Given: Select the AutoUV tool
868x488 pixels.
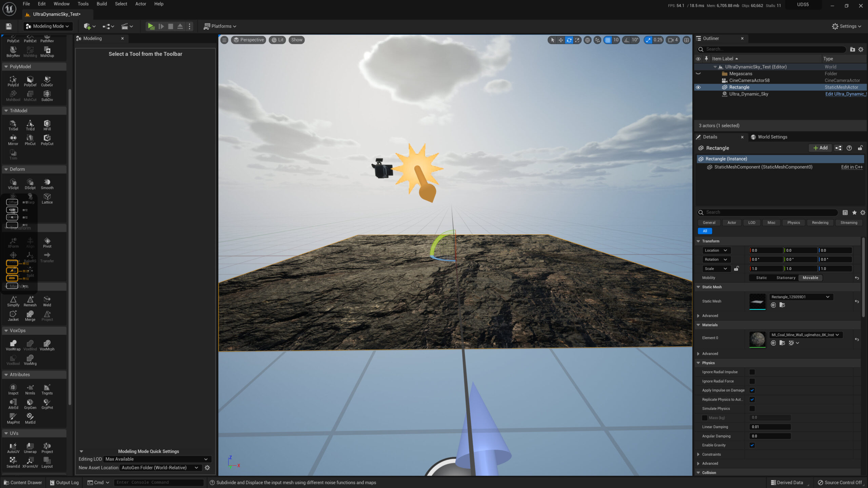Looking at the screenshot, I should point(13,447).
